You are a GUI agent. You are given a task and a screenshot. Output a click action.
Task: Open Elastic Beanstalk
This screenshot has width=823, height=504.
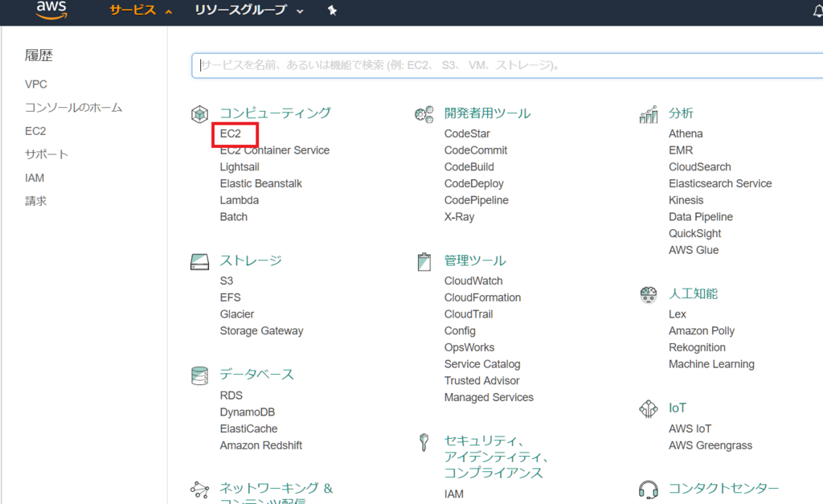click(261, 184)
